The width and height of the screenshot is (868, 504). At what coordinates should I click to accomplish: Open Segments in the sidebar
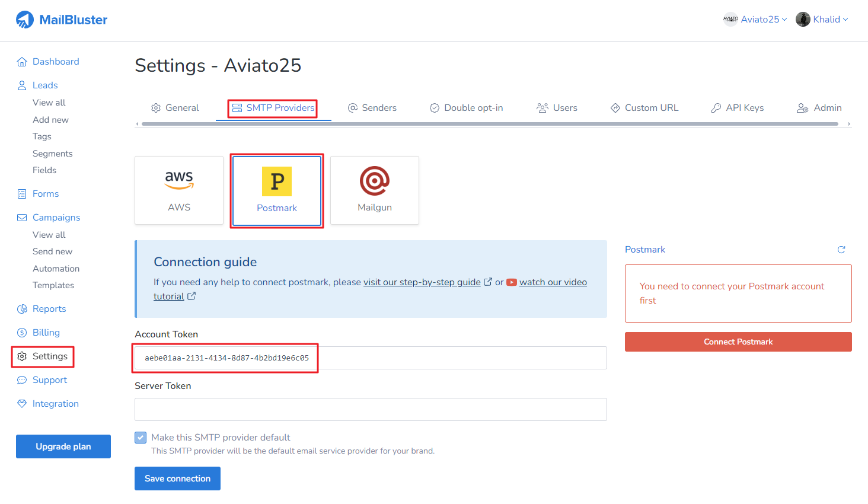tap(53, 154)
